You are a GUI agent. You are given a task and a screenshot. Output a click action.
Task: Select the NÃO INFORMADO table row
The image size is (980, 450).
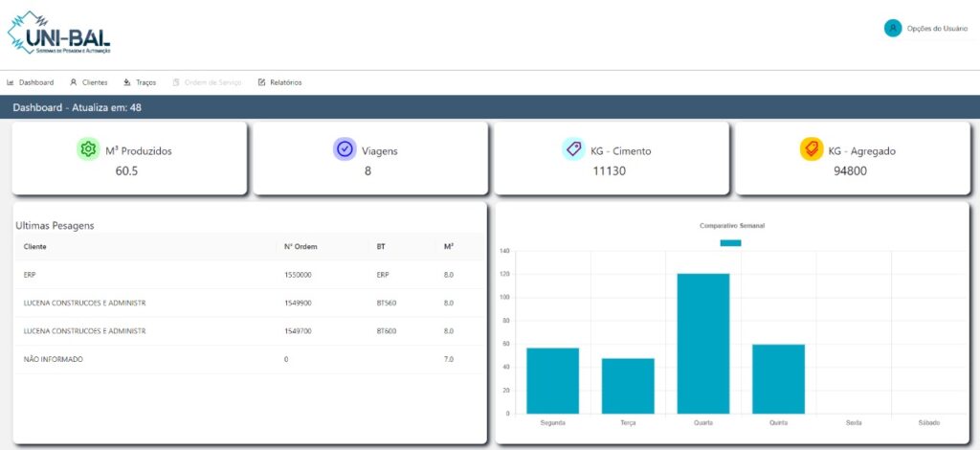(54, 359)
